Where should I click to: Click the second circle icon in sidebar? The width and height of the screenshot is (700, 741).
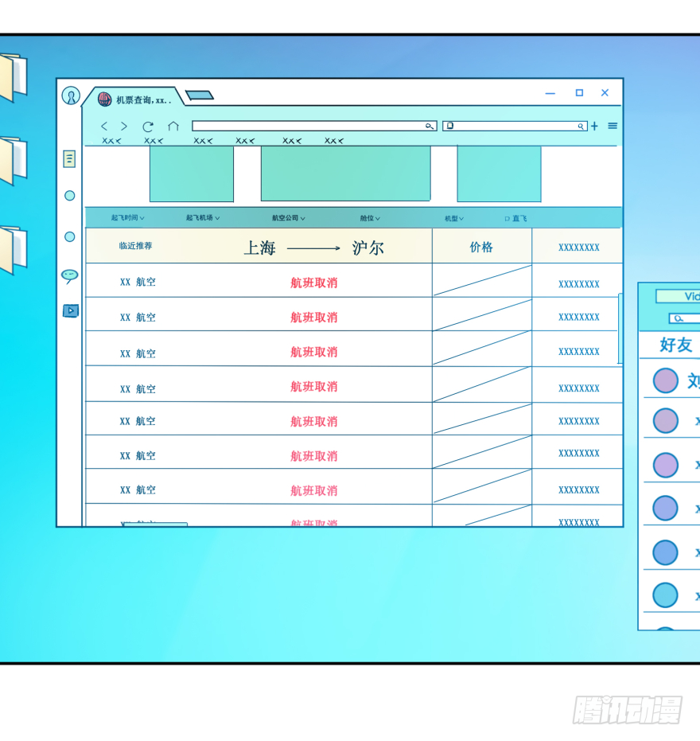pyautogui.click(x=69, y=236)
